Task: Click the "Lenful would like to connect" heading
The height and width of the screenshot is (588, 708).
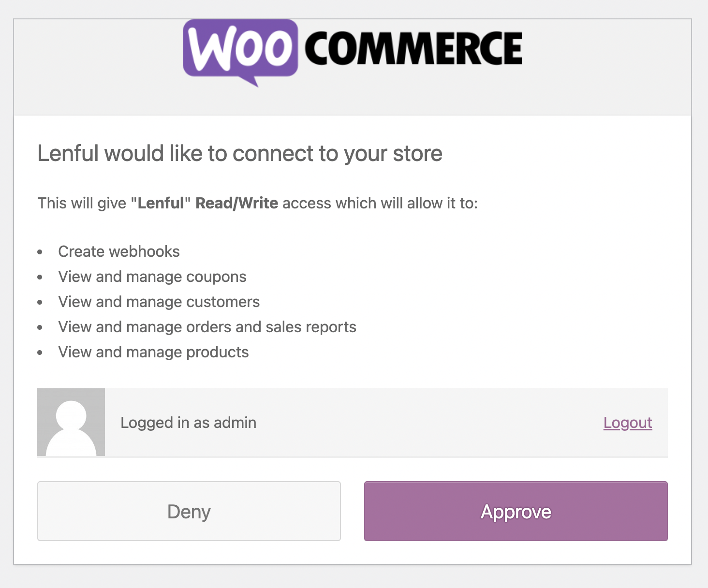Action: click(x=240, y=153)
